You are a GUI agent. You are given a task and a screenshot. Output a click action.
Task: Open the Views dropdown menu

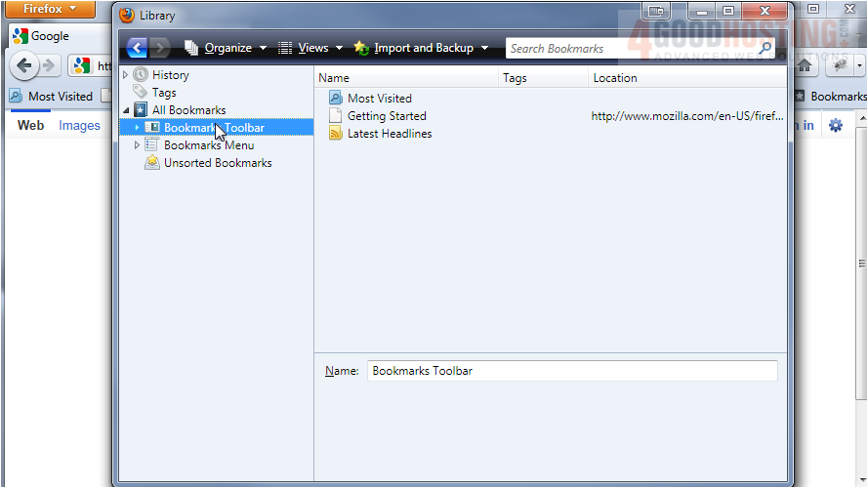311,48
